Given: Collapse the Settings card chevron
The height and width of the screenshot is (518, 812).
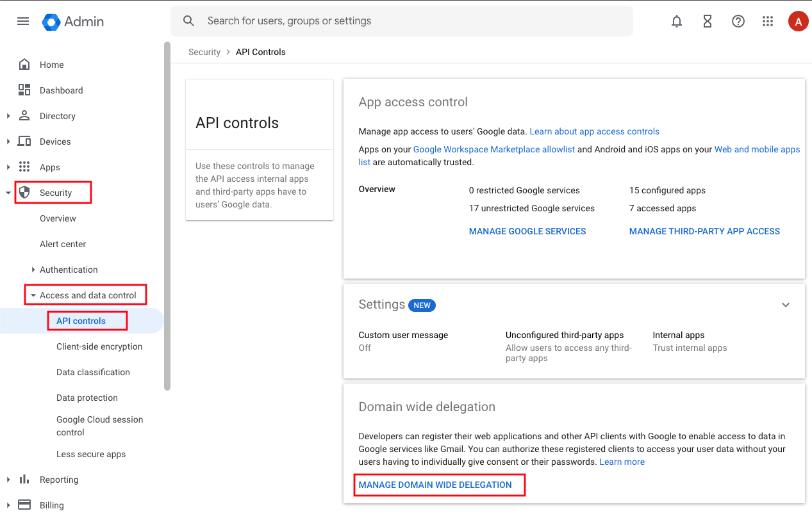Looking at the screenshot, I should pos(786,305).
